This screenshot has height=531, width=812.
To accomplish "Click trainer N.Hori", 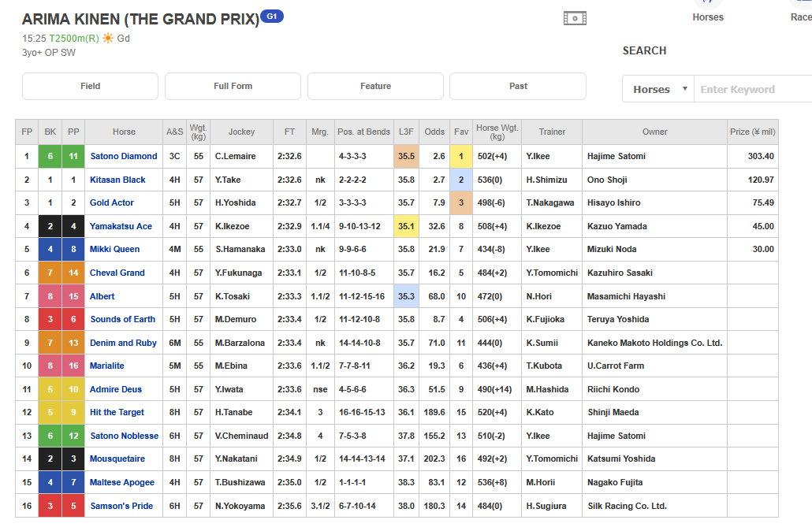I will click(x=539, y=296).
